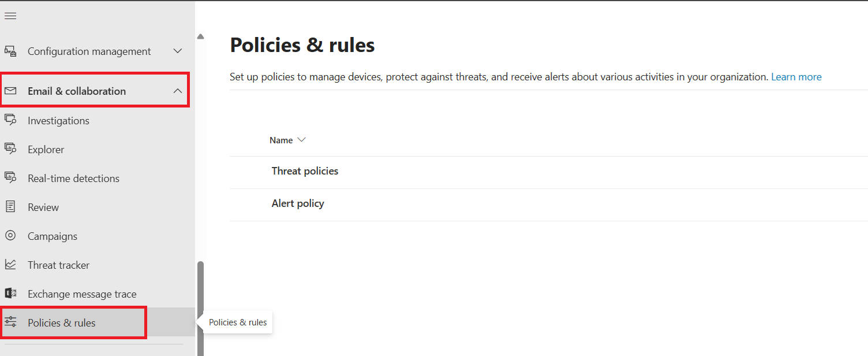Click the Review clipboard icon
This screenshot has width=868, height=356.
point(10,207)
